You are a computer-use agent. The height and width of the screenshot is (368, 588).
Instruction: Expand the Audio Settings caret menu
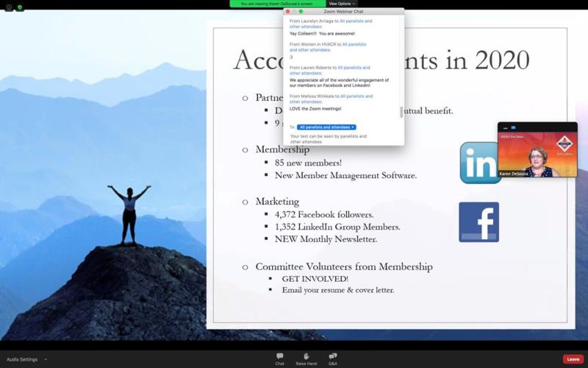coord(46,359)
